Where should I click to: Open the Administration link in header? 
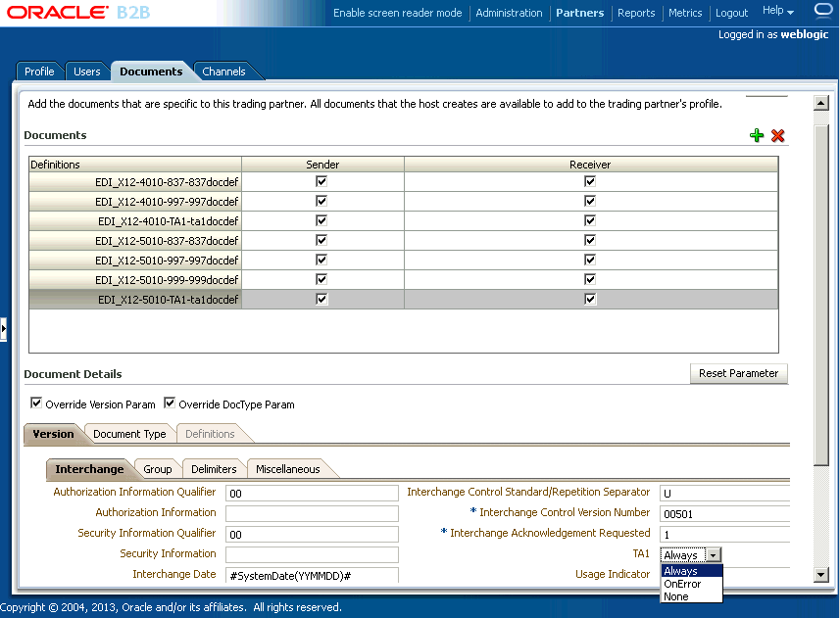[509, 13]
